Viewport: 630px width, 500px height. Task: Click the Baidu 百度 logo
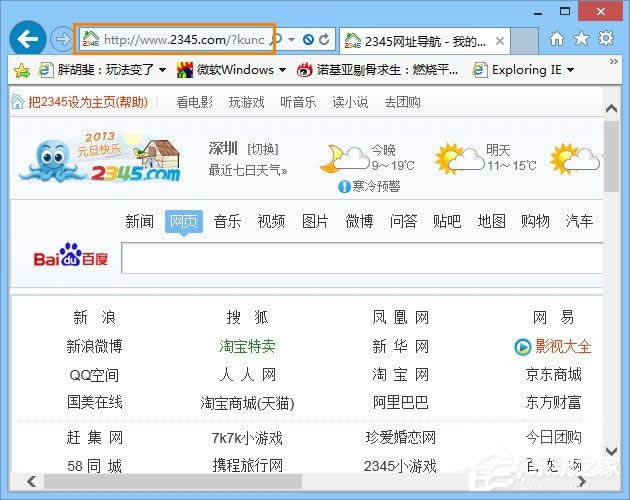[71, 255]
